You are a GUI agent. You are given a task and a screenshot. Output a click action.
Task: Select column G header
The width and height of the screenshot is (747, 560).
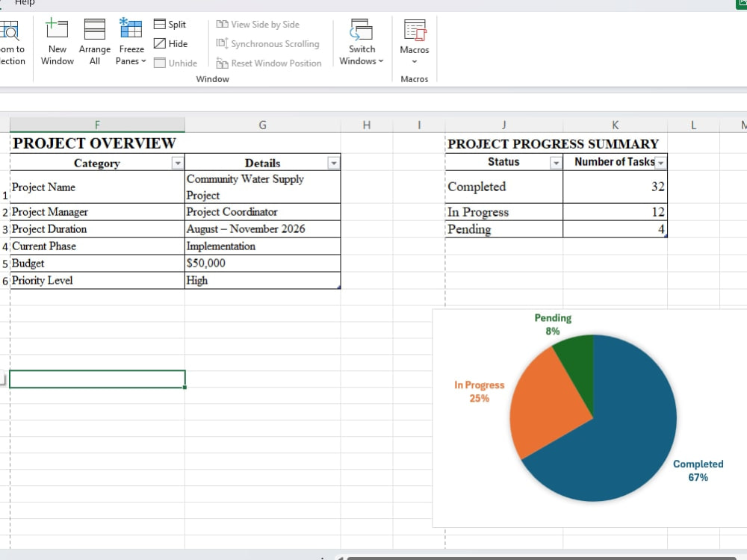pyautogui.click(x=262, y=125)
